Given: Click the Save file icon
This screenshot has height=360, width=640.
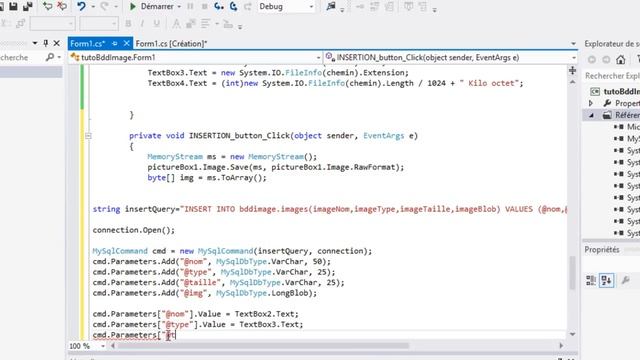Looking at the screenshot, I should pos(13,6).
